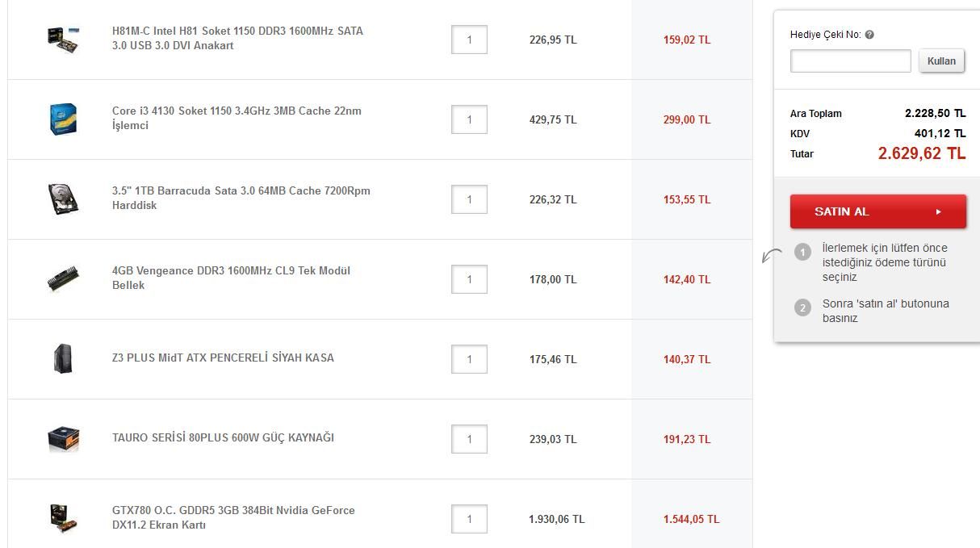Click the help icon beside Hediye Çeki No

coord(869,35)
